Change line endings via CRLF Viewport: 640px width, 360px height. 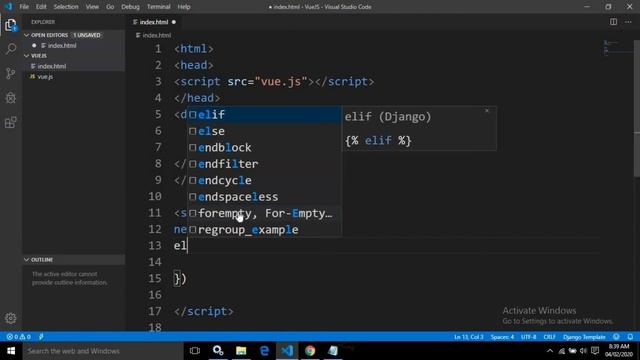pyautogui.click(x=549, y=337)
